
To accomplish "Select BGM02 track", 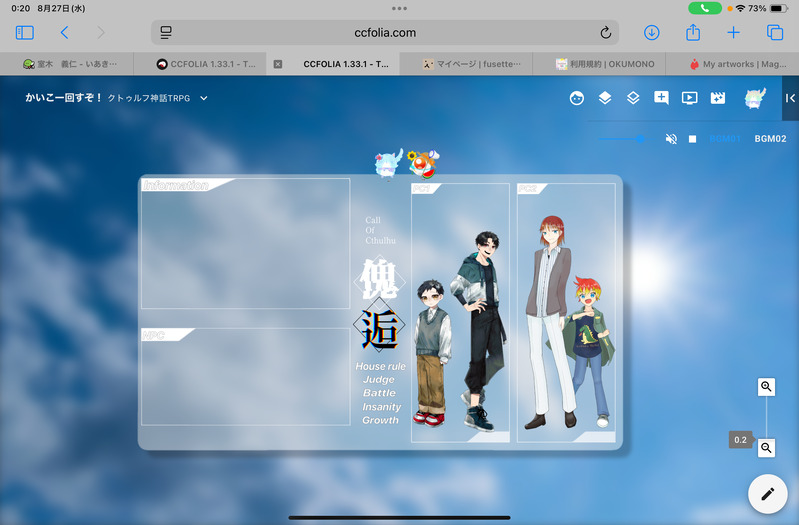I will pyautogui.click(x=770, y=139).
